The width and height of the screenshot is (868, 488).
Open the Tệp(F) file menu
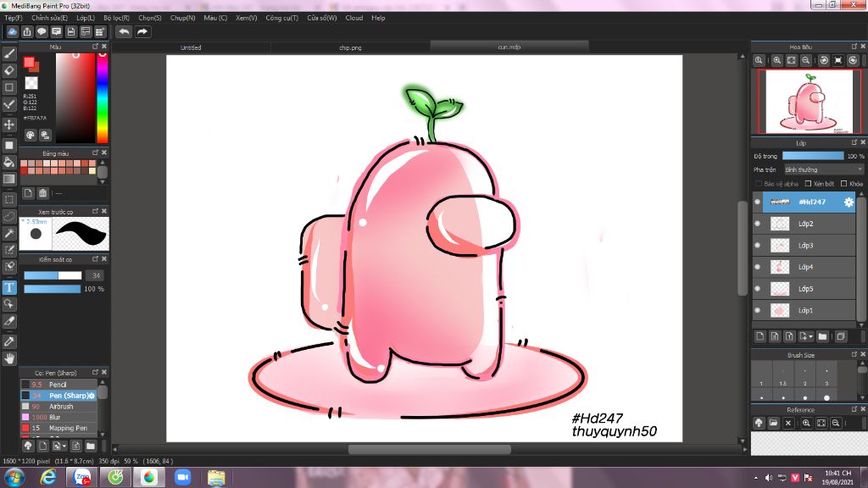[x=14, y=18]
